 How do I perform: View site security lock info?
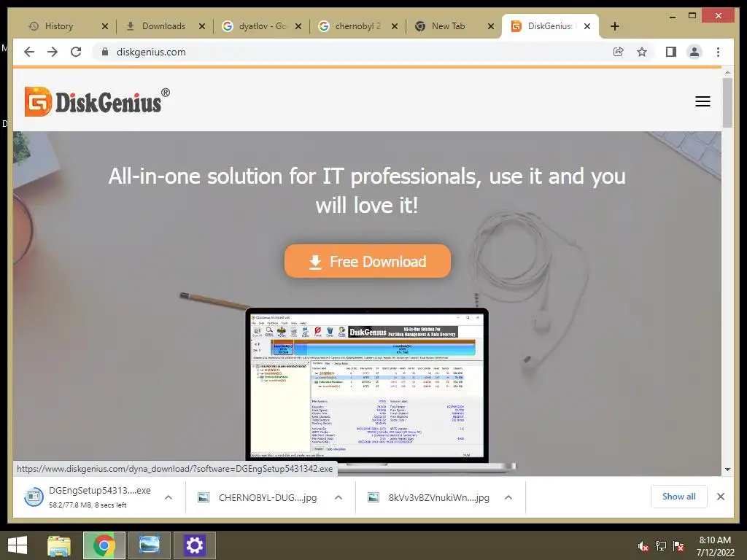coord(105,52)
